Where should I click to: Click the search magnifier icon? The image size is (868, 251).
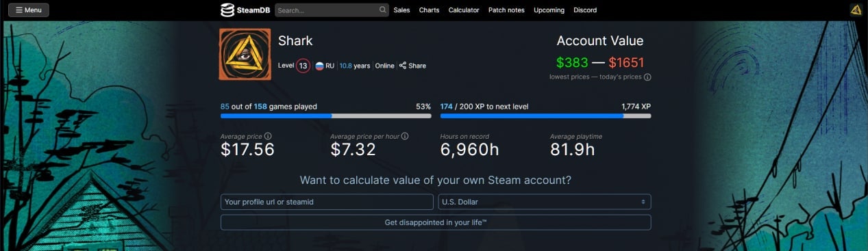point(383,10)
